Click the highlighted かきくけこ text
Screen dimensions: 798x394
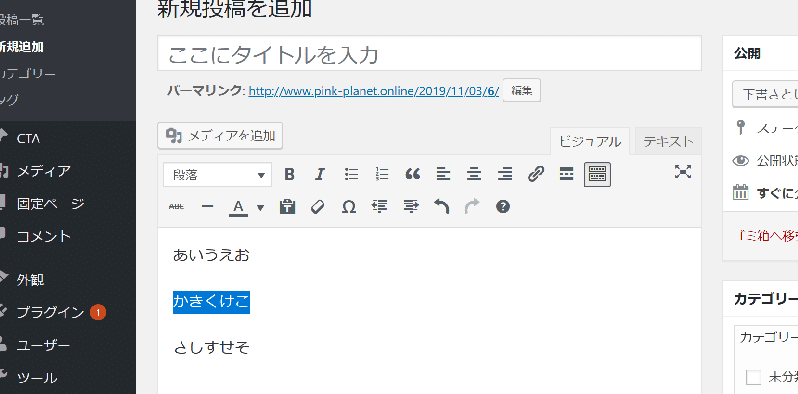point(211,302)
